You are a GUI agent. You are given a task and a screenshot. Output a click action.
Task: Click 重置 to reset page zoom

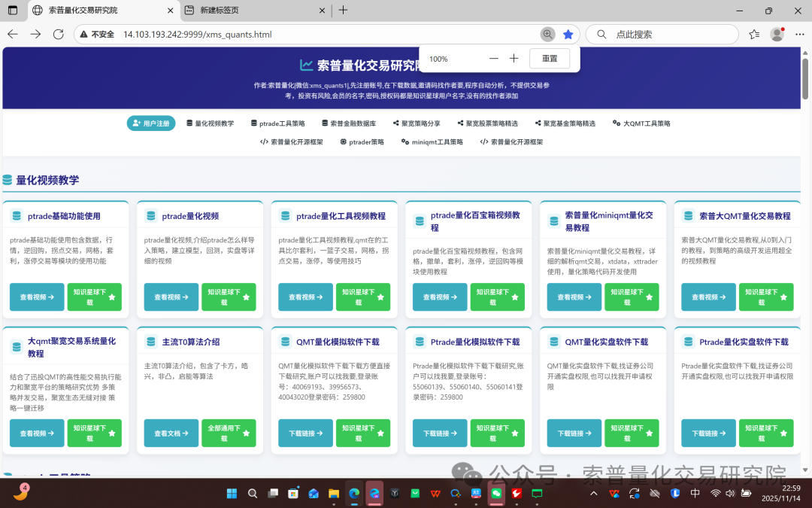pos(550,58)
